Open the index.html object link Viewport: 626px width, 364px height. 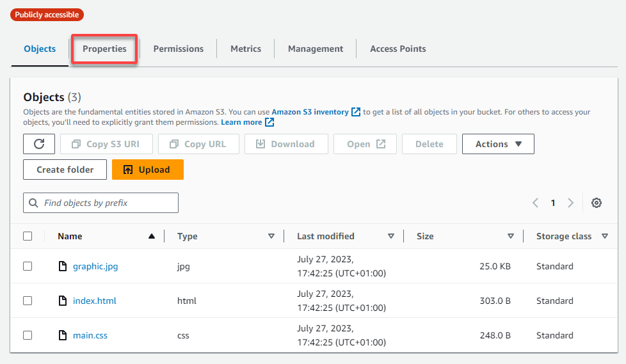95,301
